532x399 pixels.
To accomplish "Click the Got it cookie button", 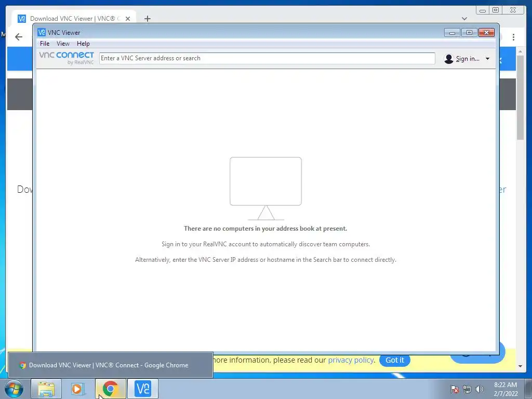I will tap(395, 360).
